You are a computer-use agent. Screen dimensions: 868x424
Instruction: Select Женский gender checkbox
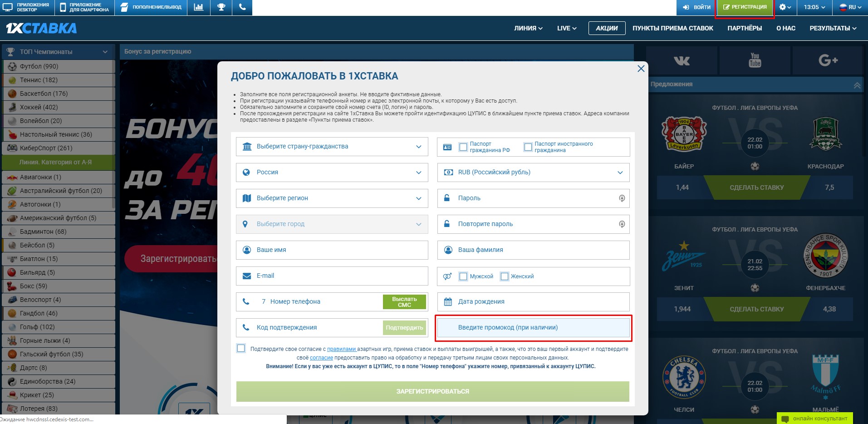click(504, 276)
